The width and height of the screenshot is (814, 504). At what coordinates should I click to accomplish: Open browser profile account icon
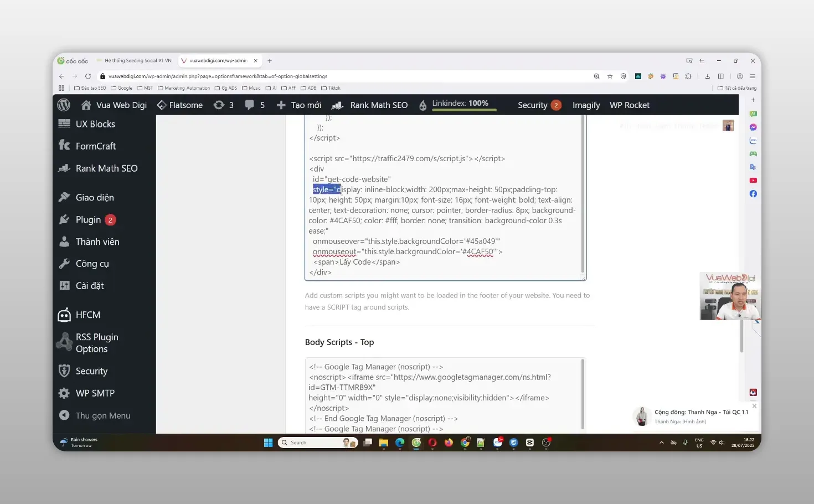point(740,76)
